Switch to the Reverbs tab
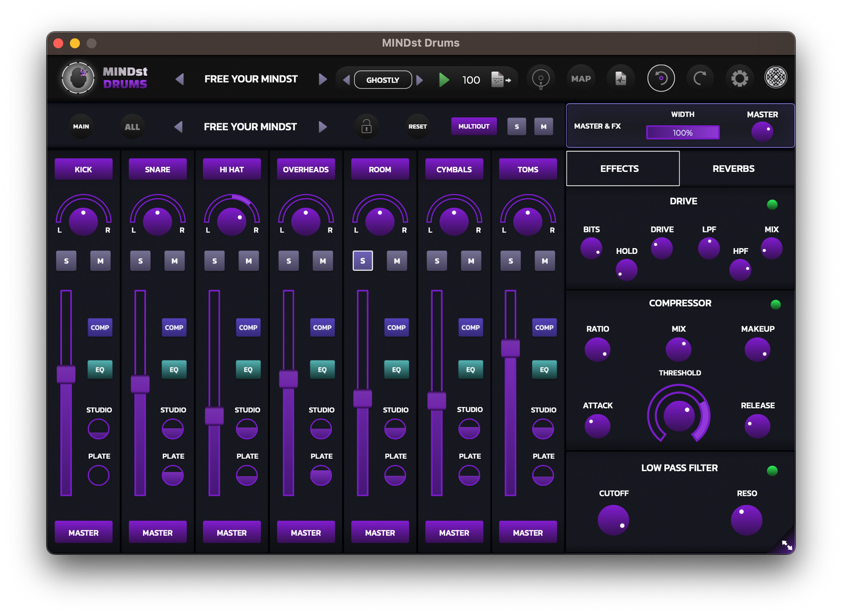This screenshot has height=616, width=842. click(x=733, y=168)
